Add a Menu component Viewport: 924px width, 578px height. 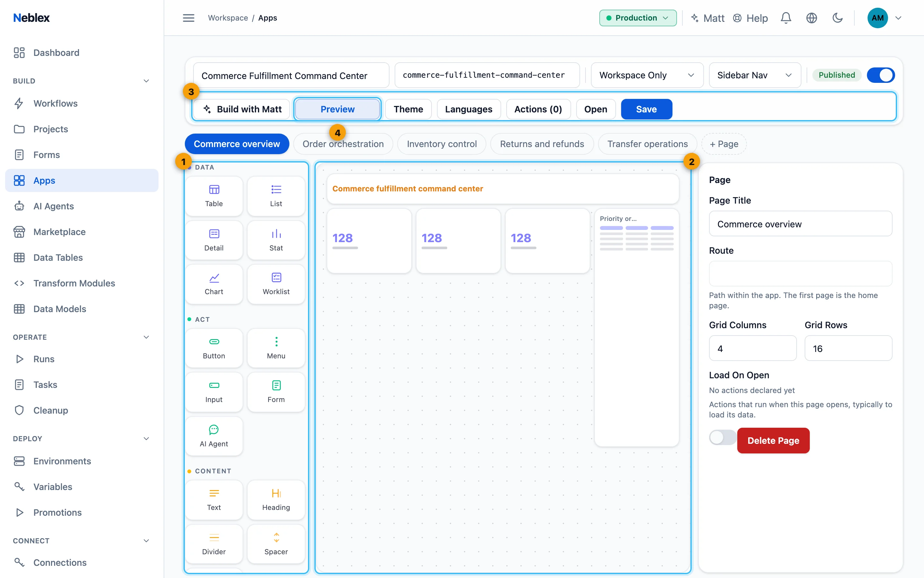[276, 348]
